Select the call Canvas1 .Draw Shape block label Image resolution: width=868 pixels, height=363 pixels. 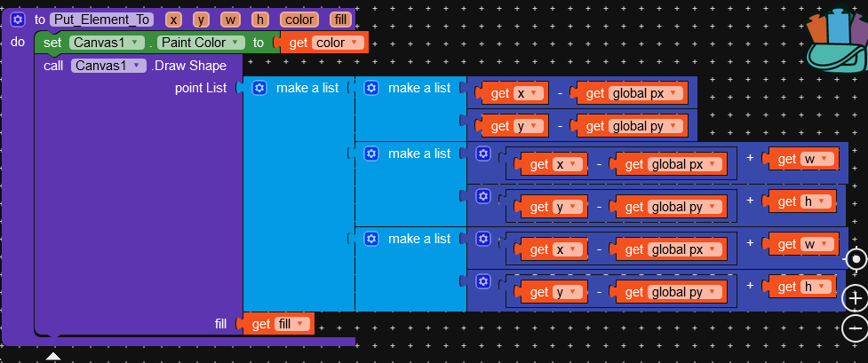134,66
